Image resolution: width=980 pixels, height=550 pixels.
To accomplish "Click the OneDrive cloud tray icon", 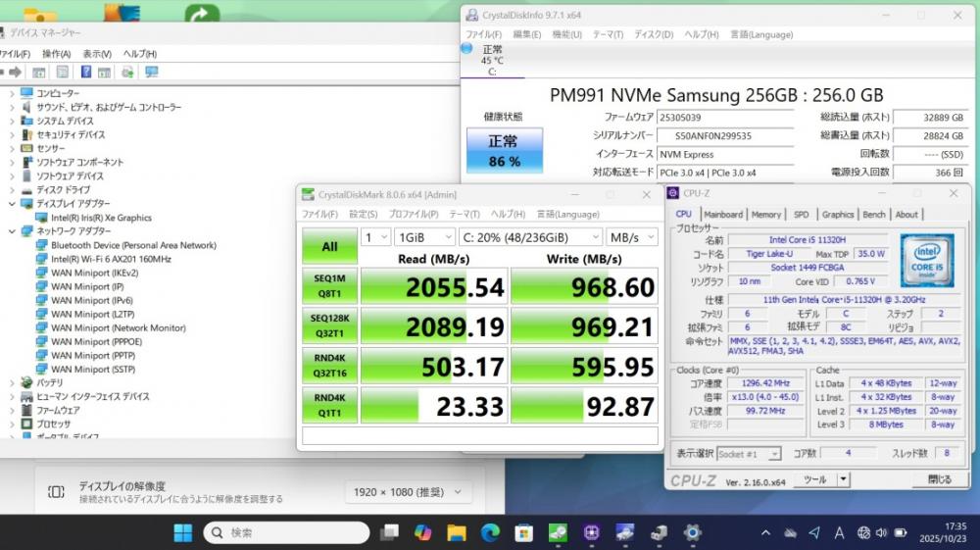I will click(791, 532).
